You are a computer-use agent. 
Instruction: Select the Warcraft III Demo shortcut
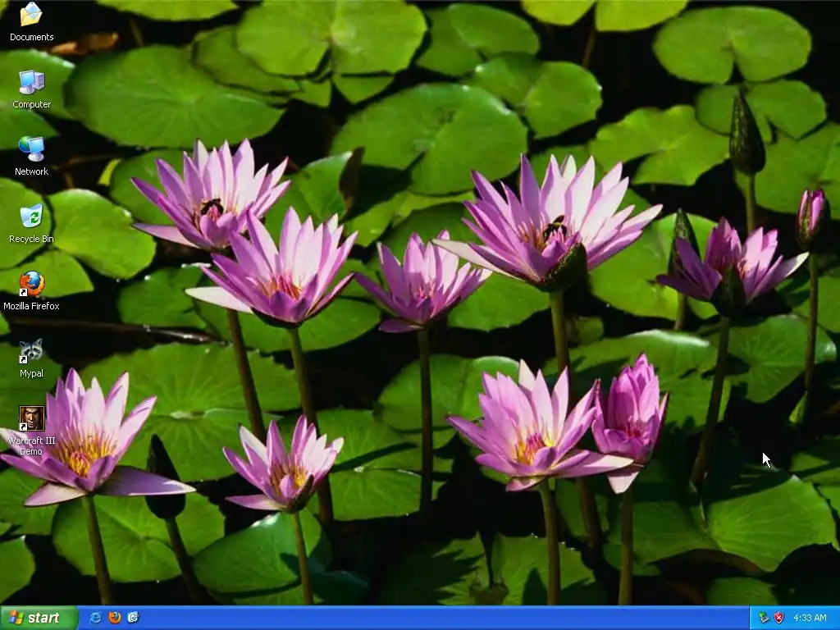(31, 418)
